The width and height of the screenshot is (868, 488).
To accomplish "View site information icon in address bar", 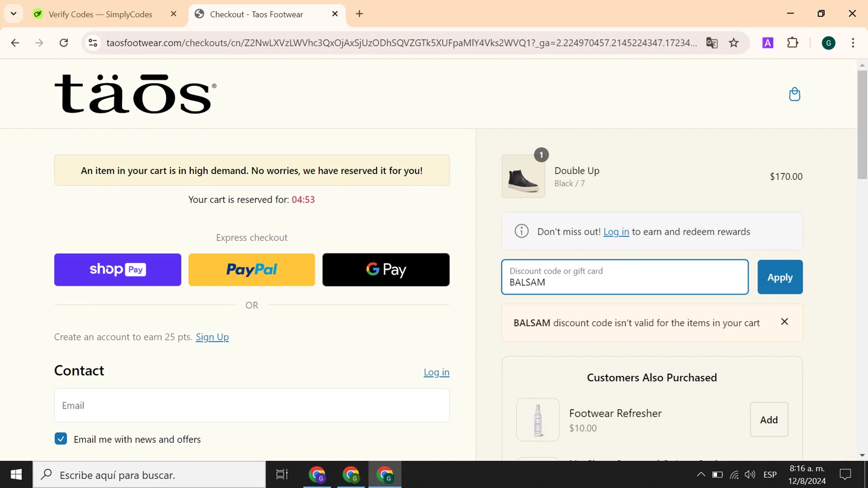I will coord(93,43).
